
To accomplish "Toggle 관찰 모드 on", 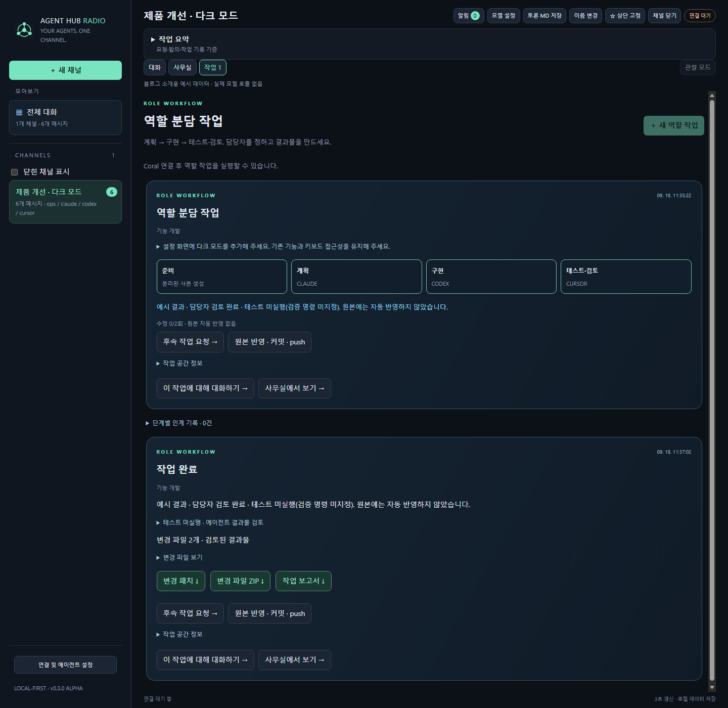I will tap(698, 67).
